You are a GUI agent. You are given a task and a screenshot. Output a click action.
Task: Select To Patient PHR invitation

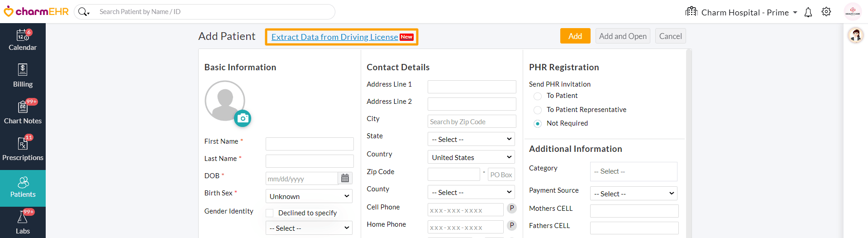[538, 96]
